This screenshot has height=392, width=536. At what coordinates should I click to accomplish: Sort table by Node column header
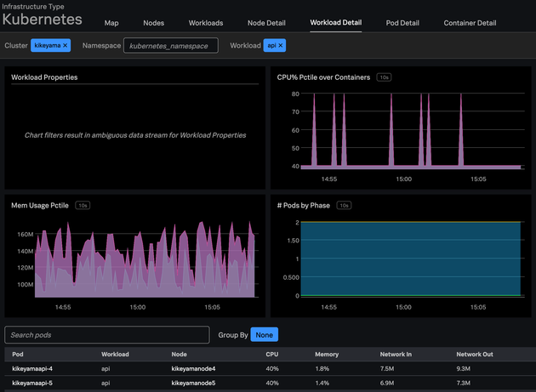[180, 354]
